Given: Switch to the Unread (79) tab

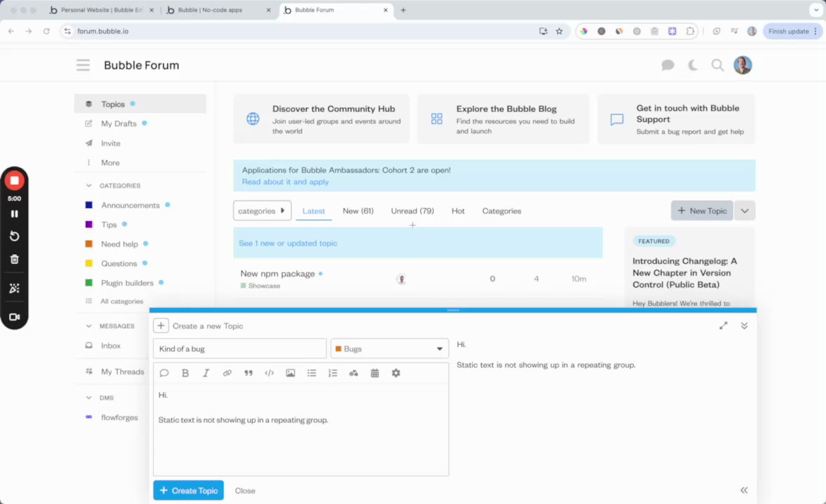Looking at the screenshot, I should [x=412, y=211].
